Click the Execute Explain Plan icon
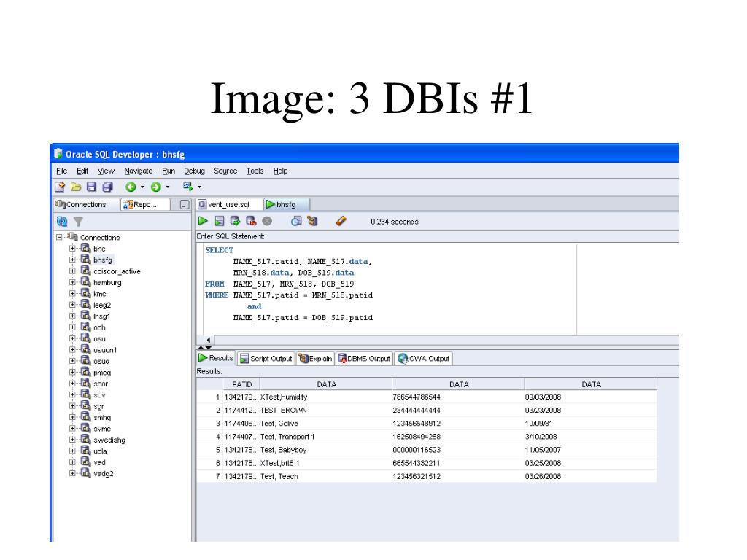Screen dimensions: 747x560 tap(312, 221)
